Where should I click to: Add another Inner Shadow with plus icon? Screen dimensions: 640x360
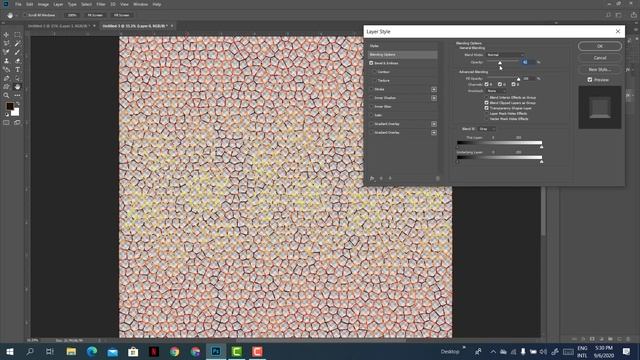pos(433,98)
